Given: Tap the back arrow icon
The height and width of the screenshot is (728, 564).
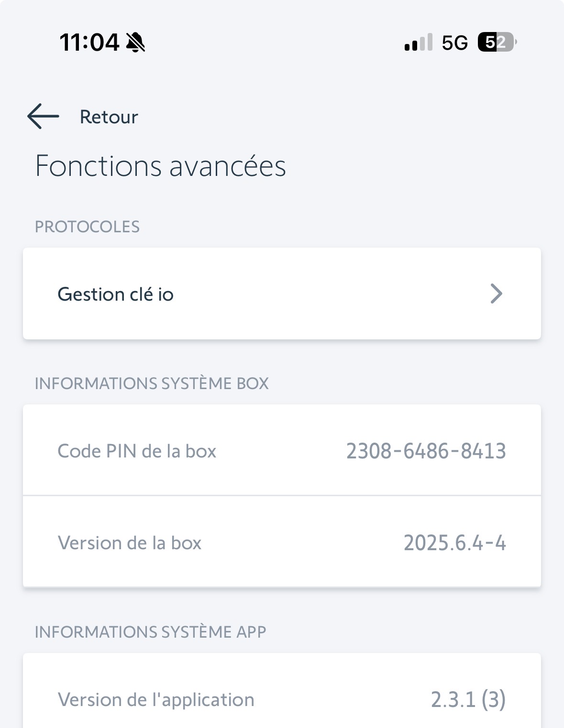Looking at the screenshot, I should click(43, 116).
